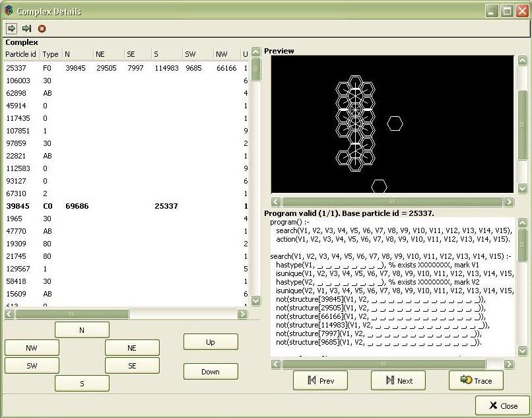Click N value 69686 in row 39845

(77, 206)
